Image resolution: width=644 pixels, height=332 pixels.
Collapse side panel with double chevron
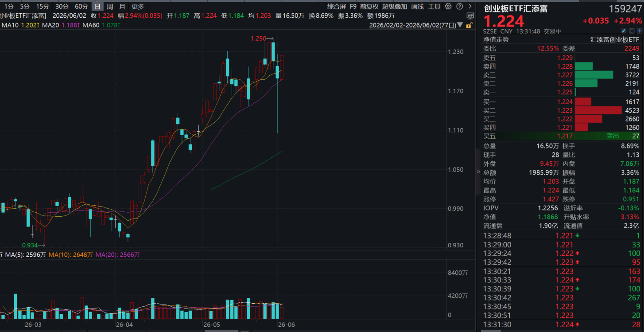tap(478, 172)
